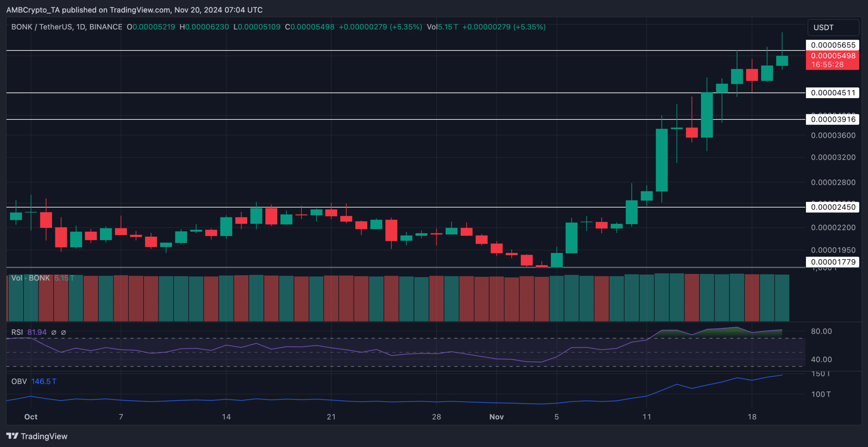Viewport: 868px width, 447px height.
Task: Click the 18 date label on time axis
Action: pos(752,417)
